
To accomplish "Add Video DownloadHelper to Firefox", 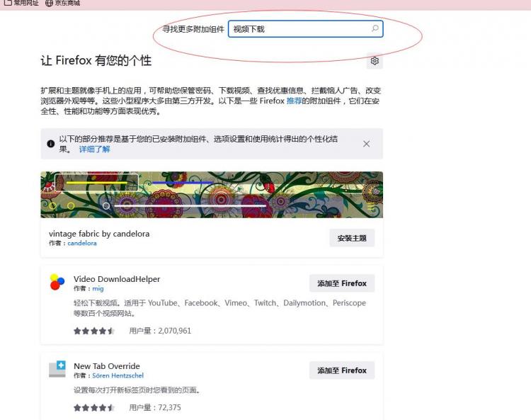I will [342, 283].
